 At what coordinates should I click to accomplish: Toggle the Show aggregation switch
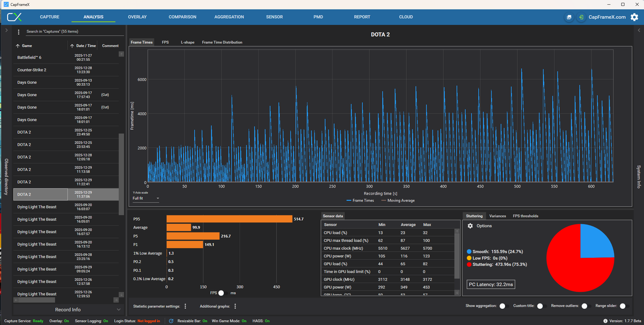[x=502, y=306]
